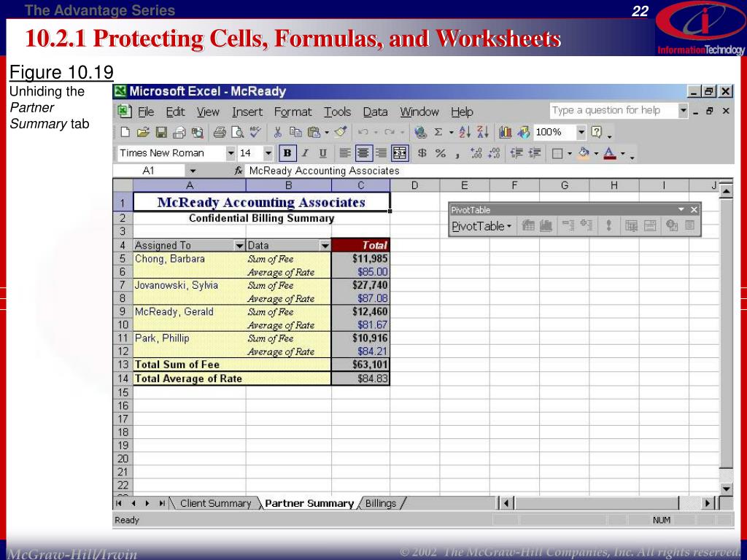Apply the Percent style
This screenshot has width=747, height=560.
tap(440, 153)
